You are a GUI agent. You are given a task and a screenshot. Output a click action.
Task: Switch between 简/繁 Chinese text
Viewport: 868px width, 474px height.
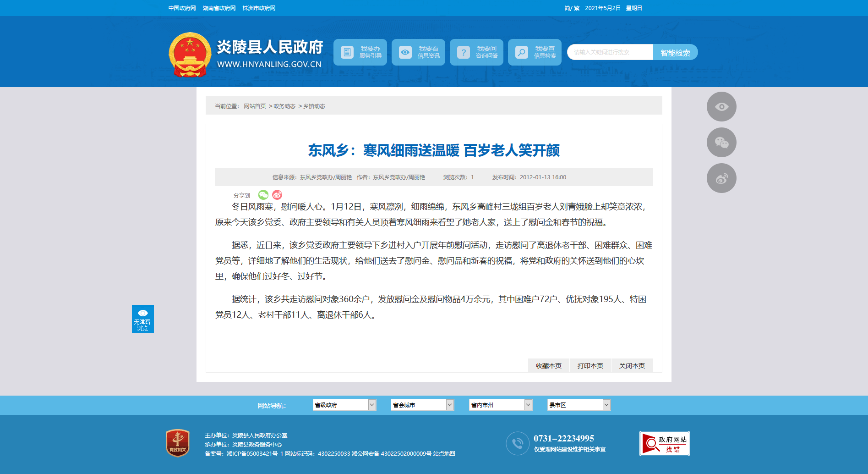[x=572, y=8]
